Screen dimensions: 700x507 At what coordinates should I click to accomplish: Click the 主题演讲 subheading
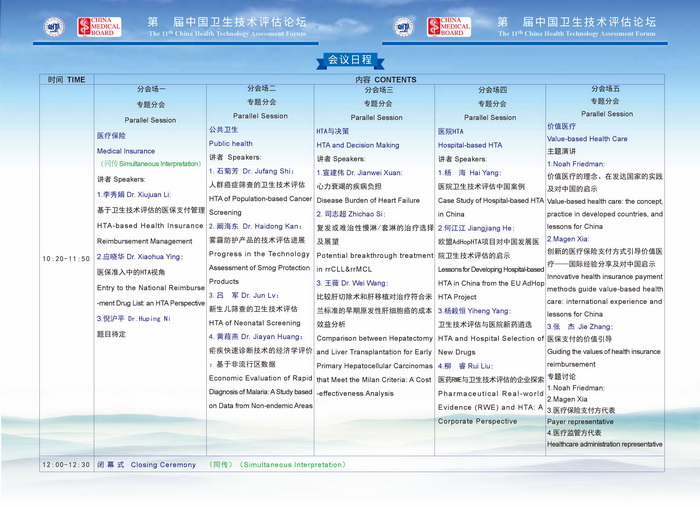coord(561,152)
